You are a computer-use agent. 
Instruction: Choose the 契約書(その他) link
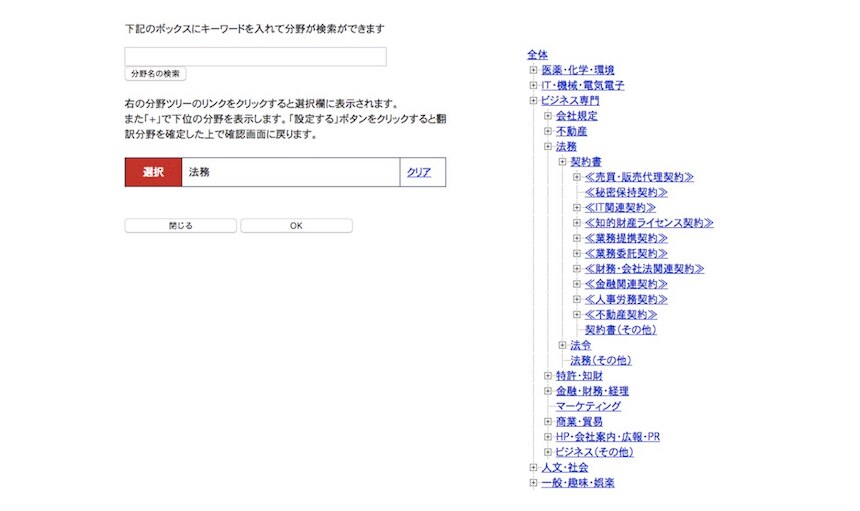(620, 329)
